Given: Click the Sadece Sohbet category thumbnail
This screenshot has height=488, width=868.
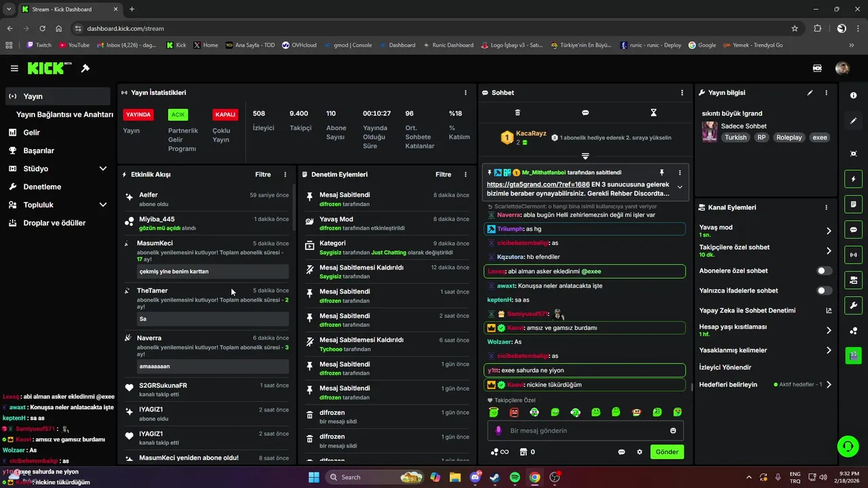Looking at the screenshot, I should (x=709, y=131).
